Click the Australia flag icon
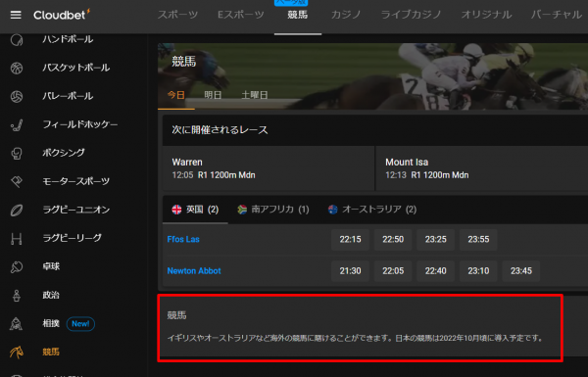 (332, 210)
